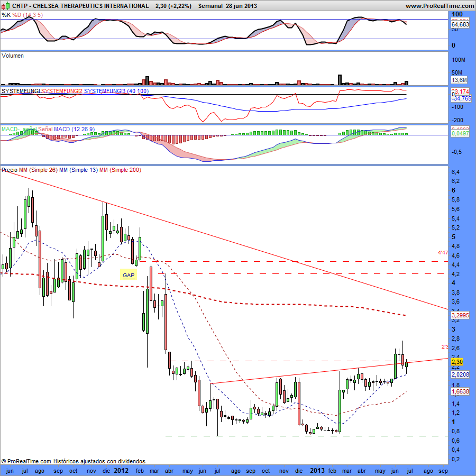Image resolution: width=476 pixels, height=476 pixels.
Task: Open the www.ProRealTime.com link
Action: [x=440, y=6]
